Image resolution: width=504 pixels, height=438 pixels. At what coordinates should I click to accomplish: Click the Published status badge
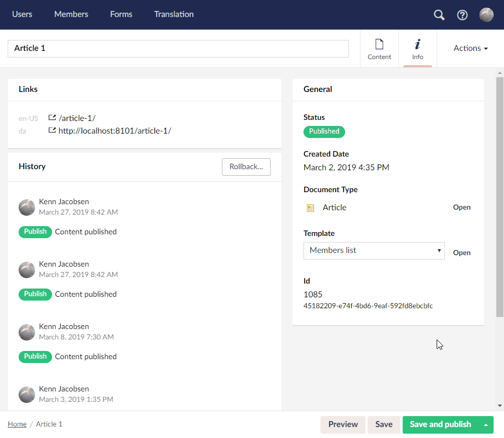324,131
